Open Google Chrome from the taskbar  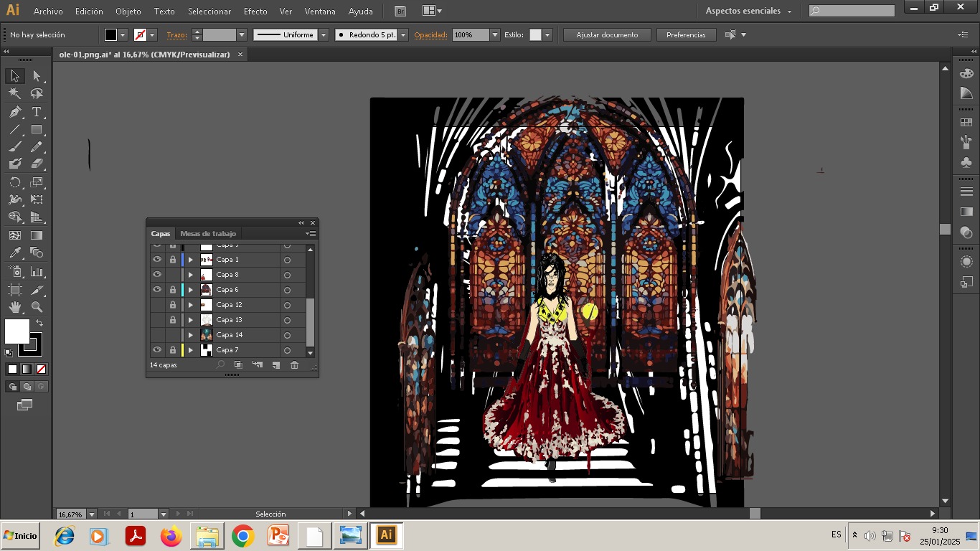click(242, 536)
